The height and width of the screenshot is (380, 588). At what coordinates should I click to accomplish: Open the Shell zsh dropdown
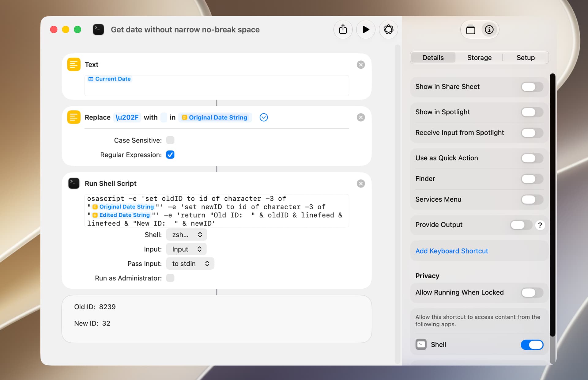[187, 235]
